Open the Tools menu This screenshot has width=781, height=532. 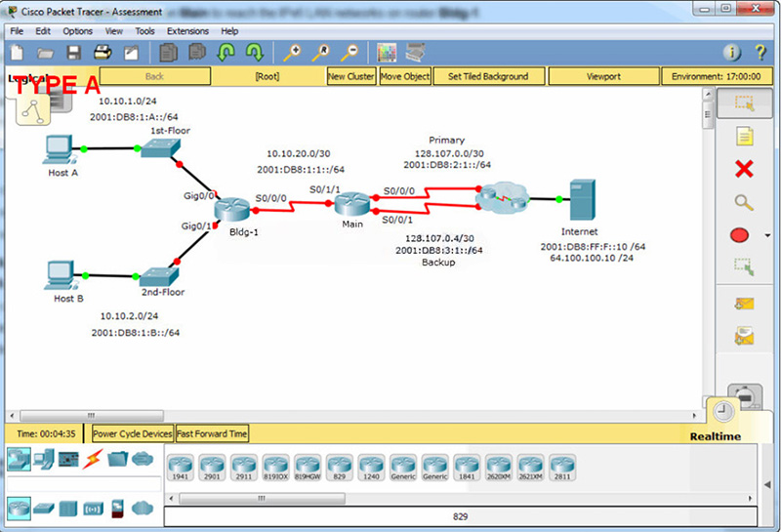[x=144, y=31]
